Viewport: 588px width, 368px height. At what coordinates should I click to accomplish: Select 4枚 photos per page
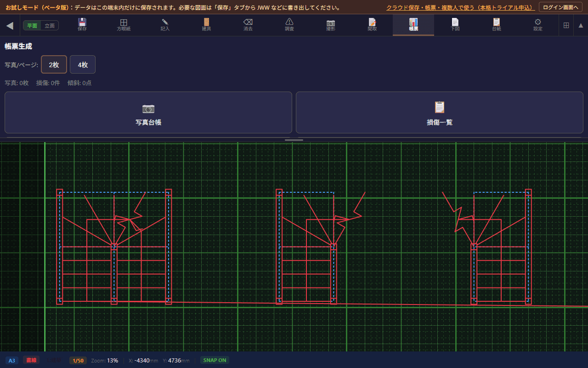[x=83, y=64]
